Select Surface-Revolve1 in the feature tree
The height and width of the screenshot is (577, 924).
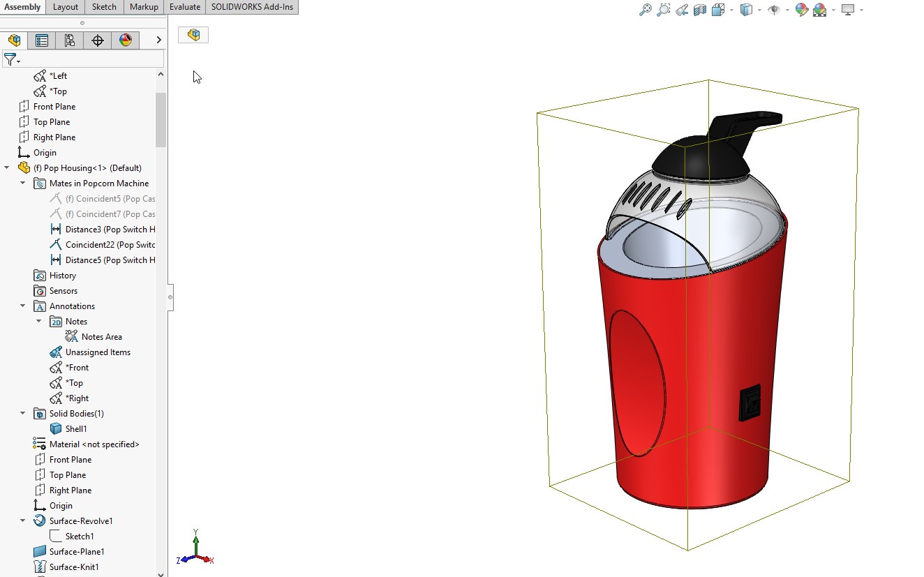[80, 521]
